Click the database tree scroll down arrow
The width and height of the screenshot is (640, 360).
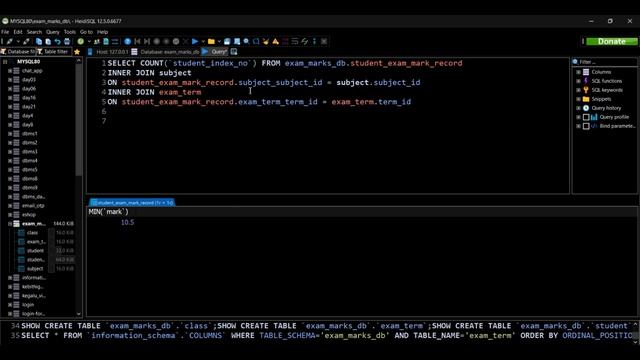point(79,314)
